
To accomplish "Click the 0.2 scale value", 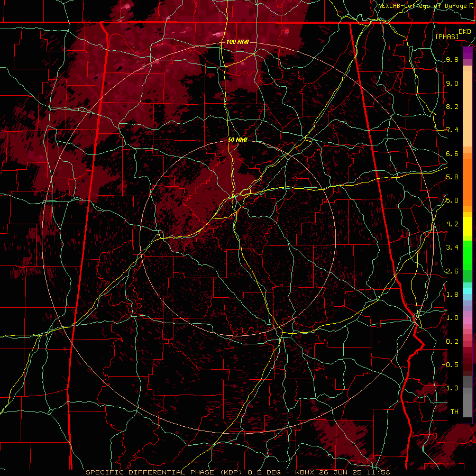I will pyautogui.click(x=452, y=342).
